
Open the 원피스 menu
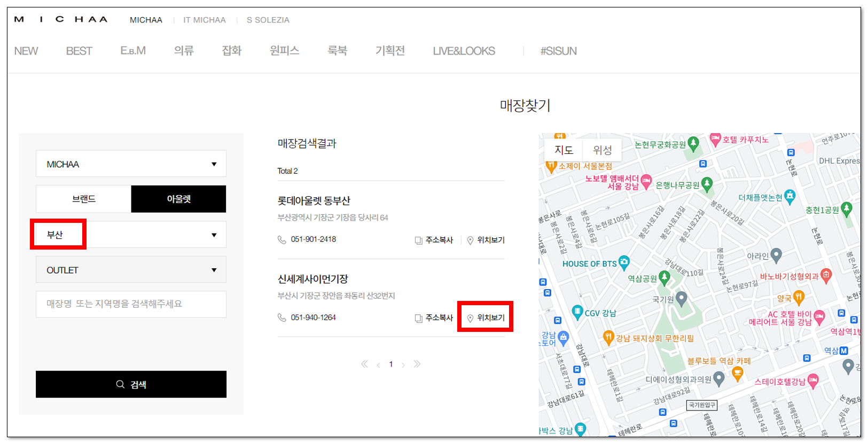pyautogui.click(x=285, y=51)
